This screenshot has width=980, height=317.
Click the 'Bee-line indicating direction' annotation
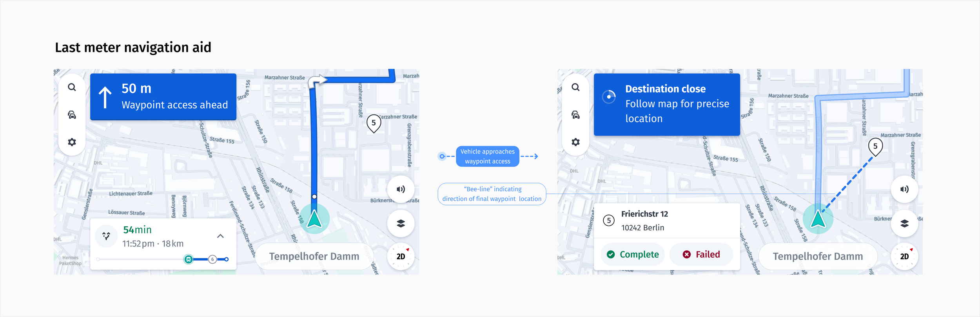(x=492, y=194)
